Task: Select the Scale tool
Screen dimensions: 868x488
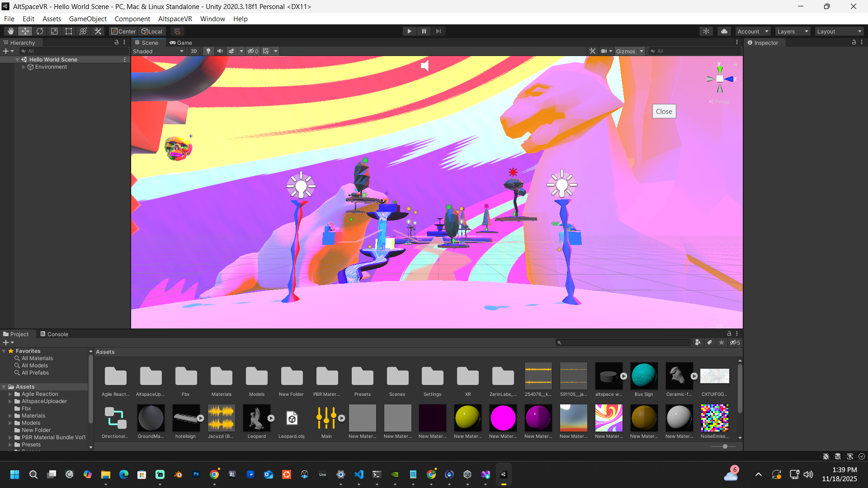Action: pos(54,31)
